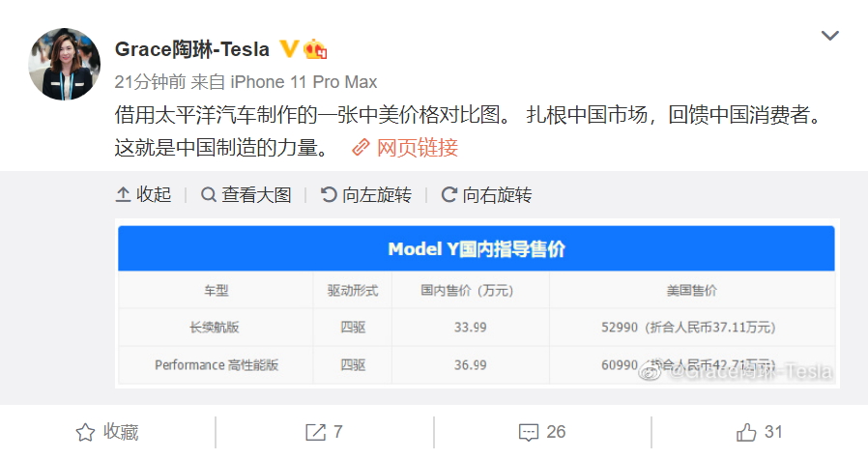View large image via 查看大图
Image resolution: width=868 pixels, height=459 pixels.
[246, 195]
